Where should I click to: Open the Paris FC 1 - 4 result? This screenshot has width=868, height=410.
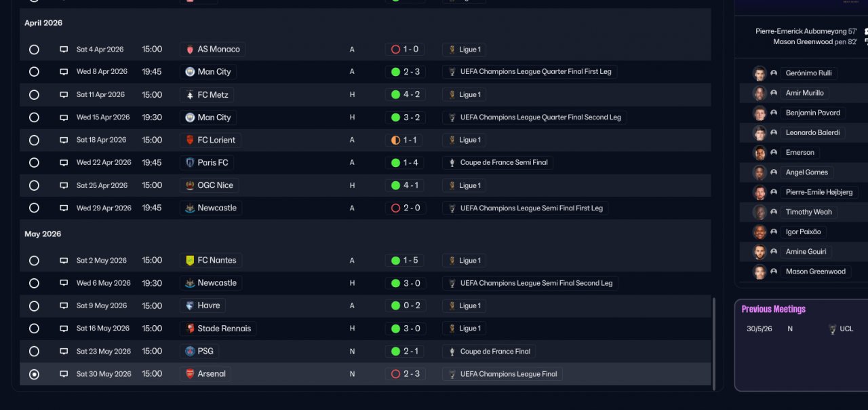(x=405, y=163)
